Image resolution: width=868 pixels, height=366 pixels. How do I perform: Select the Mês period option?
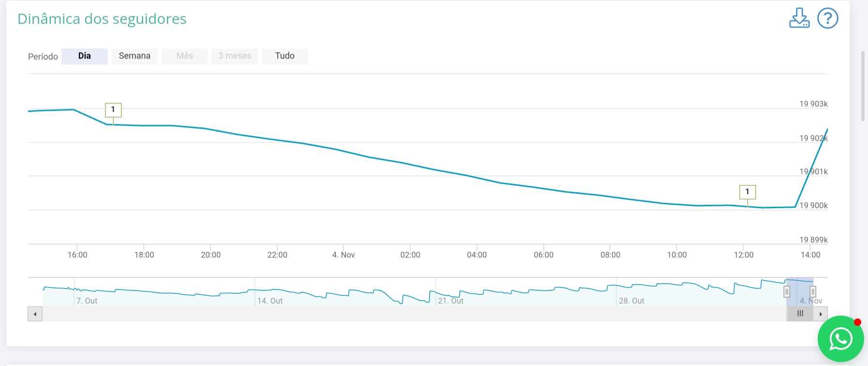click(184, 56)
